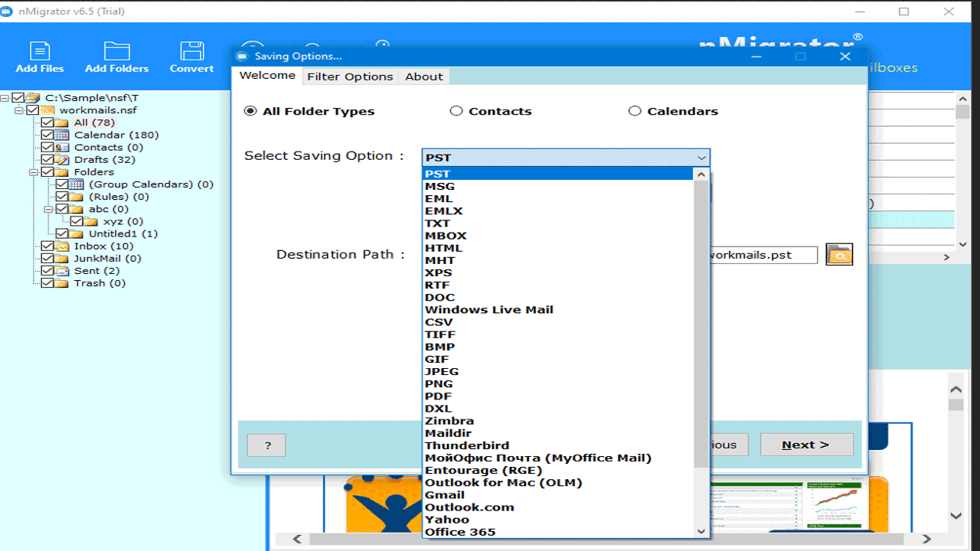Choose Yahoo from the saving options

point(558,520)
